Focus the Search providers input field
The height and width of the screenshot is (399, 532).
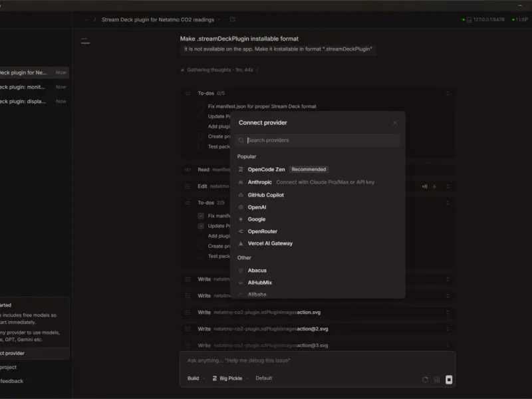(318, 140)
